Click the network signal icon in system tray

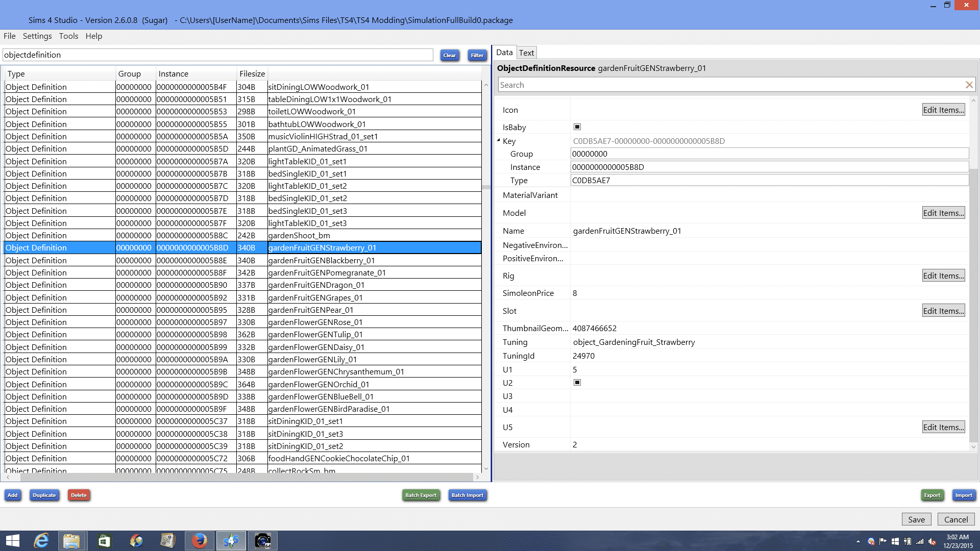919,541
